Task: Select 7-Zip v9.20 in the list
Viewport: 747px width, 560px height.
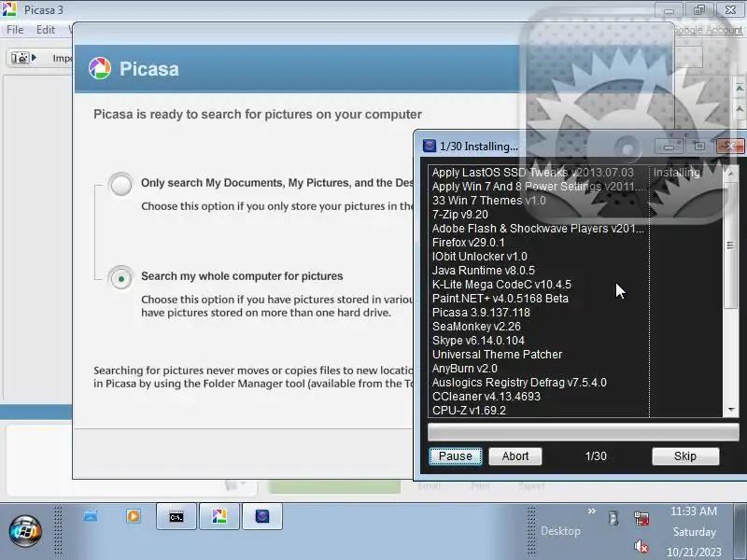Action: 459,215
